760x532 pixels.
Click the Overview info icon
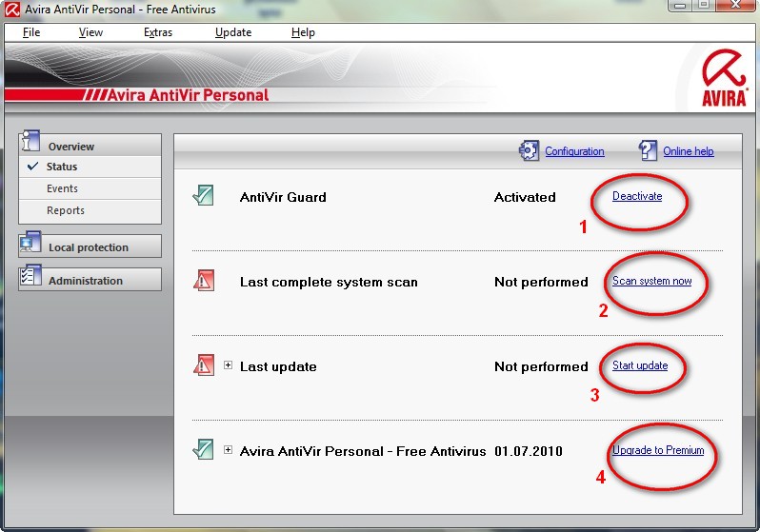[x=30, y=141]
